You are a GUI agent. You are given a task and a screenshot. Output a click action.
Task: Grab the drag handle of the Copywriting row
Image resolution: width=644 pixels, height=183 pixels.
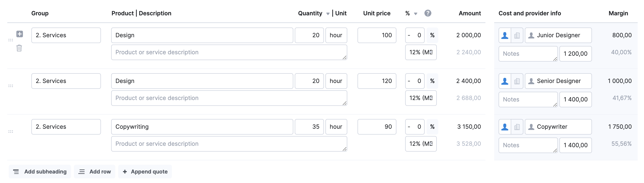(10, 131)
